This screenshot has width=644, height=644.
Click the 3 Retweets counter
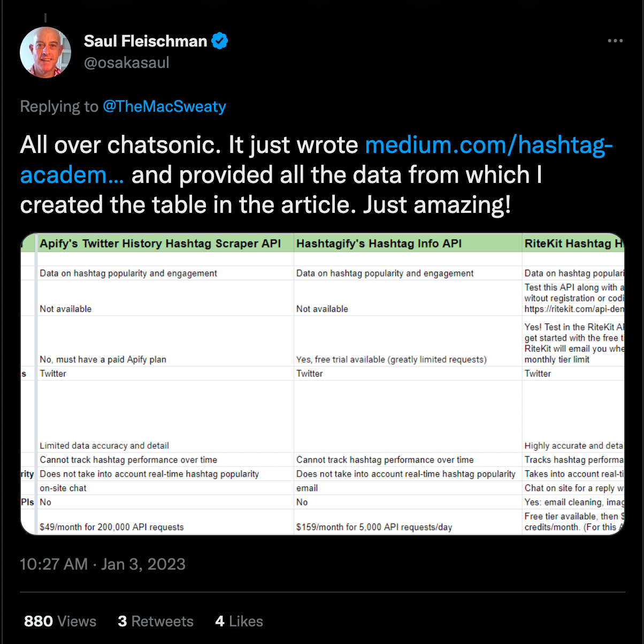[x=156, y=621]
